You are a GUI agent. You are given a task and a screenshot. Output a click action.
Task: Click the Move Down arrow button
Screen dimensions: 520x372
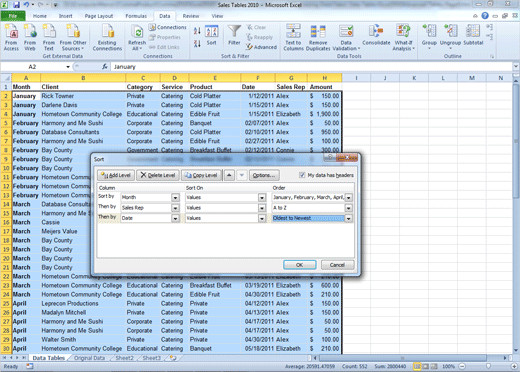point(242,175)
